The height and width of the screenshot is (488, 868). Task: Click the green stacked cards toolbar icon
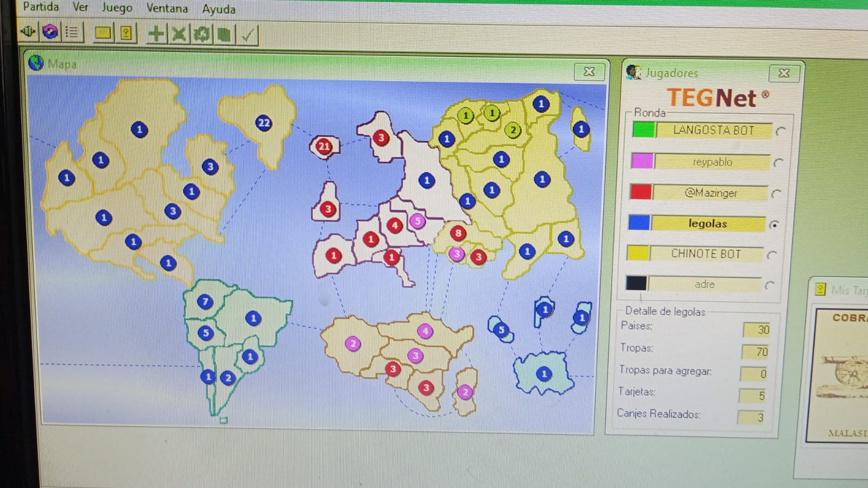224,35
